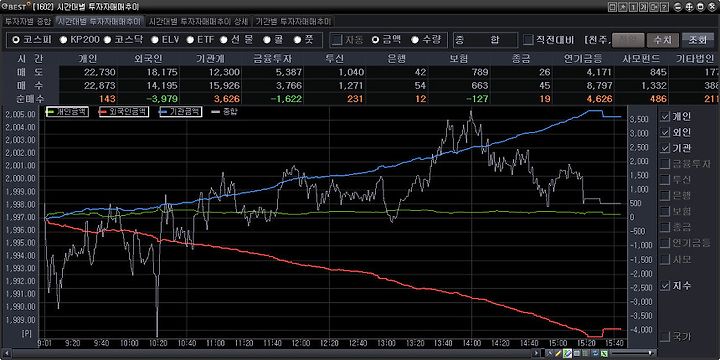Click the 외국인금액 red legend item
The height and width of the screenshot is (360, 720).
tap(124, 112)
